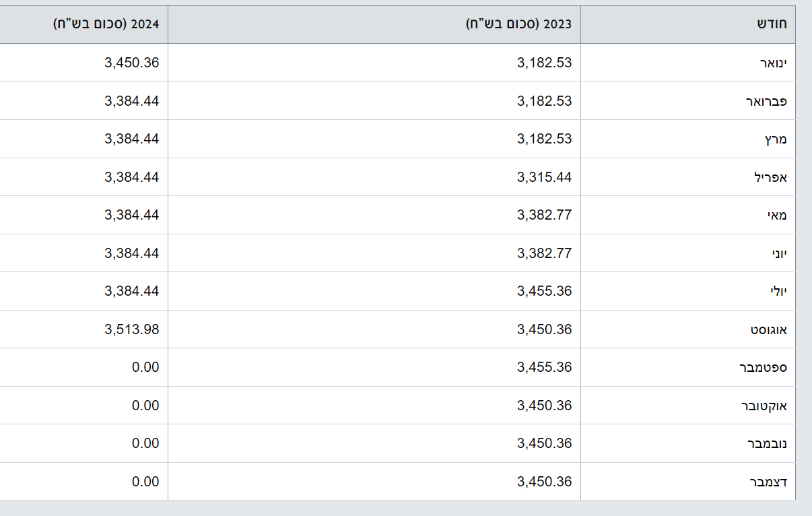Click the יולי 2023 amount cell
Viewport: 812px width, 516px height.
(x=544, y=291)
